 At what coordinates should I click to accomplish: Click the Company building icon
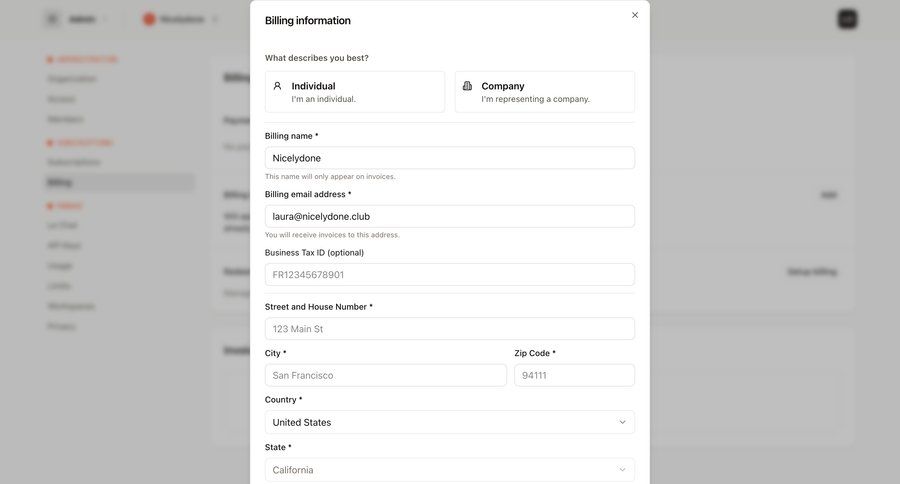[467, 86]
